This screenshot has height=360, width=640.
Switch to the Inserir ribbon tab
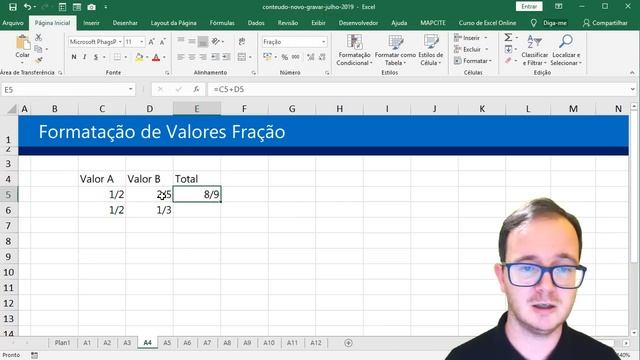tap(91, 23)
